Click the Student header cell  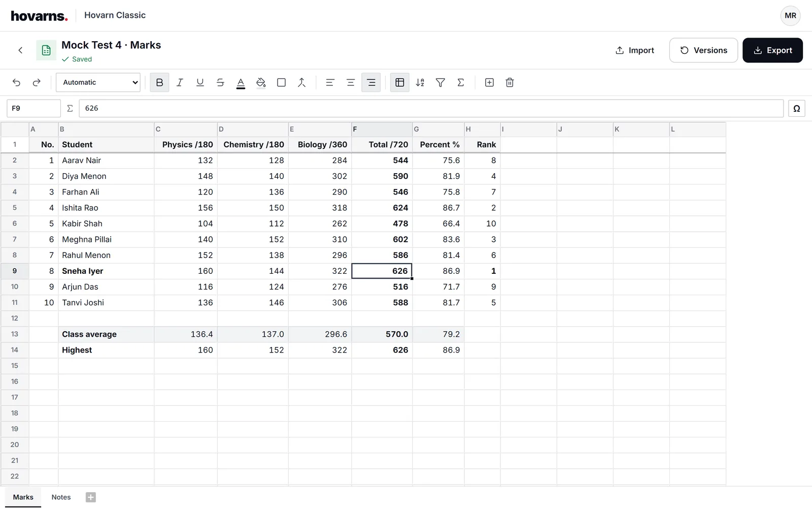coord(106,145)
